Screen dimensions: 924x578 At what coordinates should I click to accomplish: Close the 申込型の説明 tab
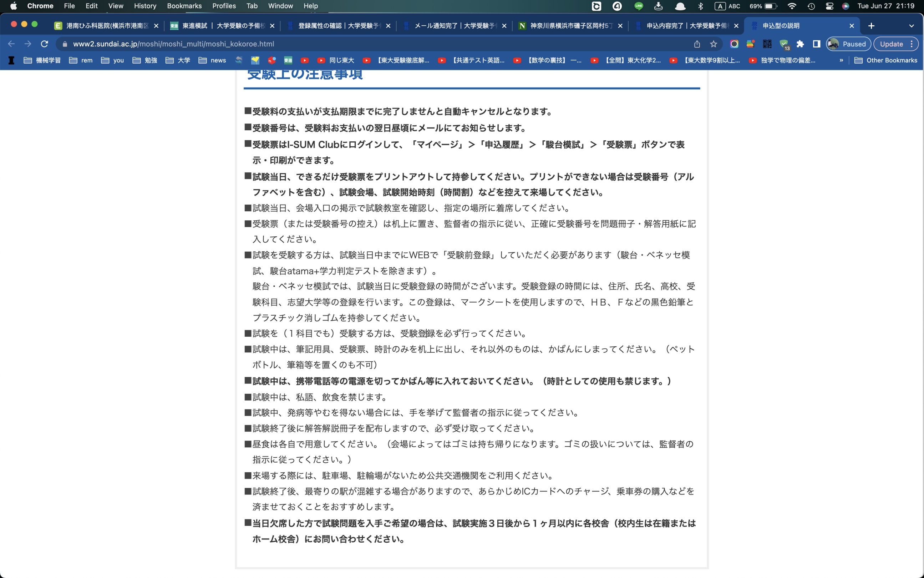click(852, 26)
